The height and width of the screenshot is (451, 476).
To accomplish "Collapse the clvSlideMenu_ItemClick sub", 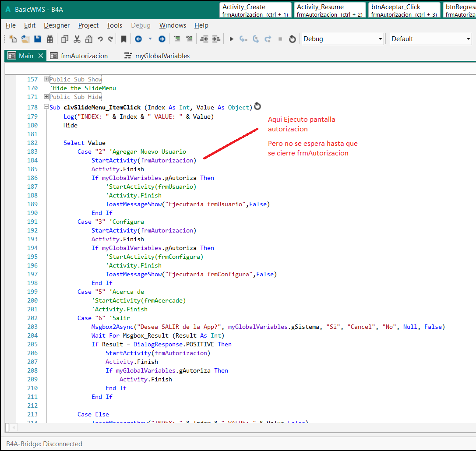I will (x=46, y=107).
